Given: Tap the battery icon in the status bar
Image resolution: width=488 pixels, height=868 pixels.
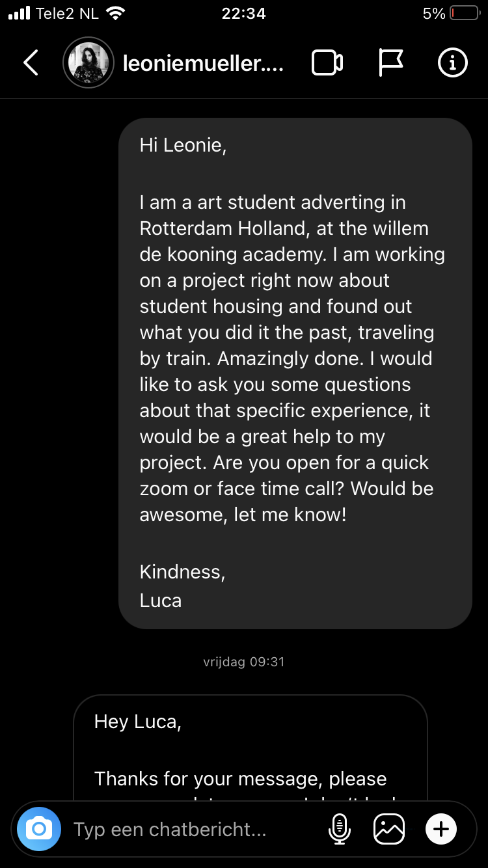Looking at the screenshot, I should point(465,13).
